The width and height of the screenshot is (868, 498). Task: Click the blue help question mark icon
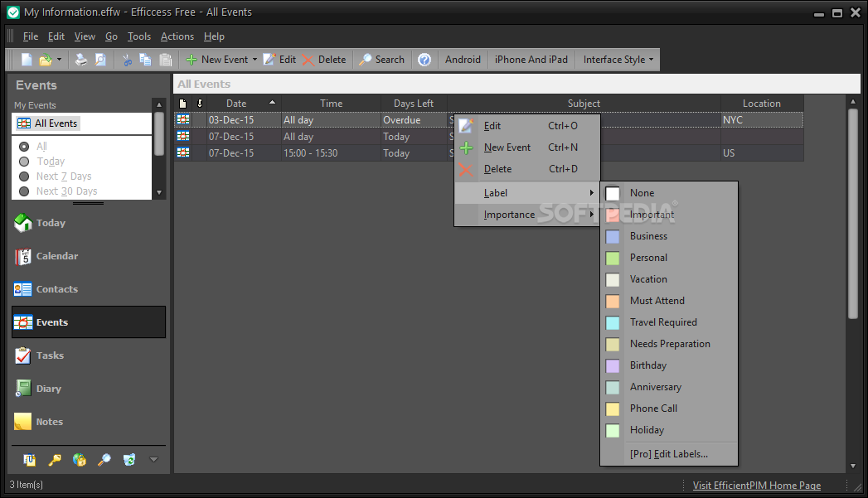click(x=424, y=60)
